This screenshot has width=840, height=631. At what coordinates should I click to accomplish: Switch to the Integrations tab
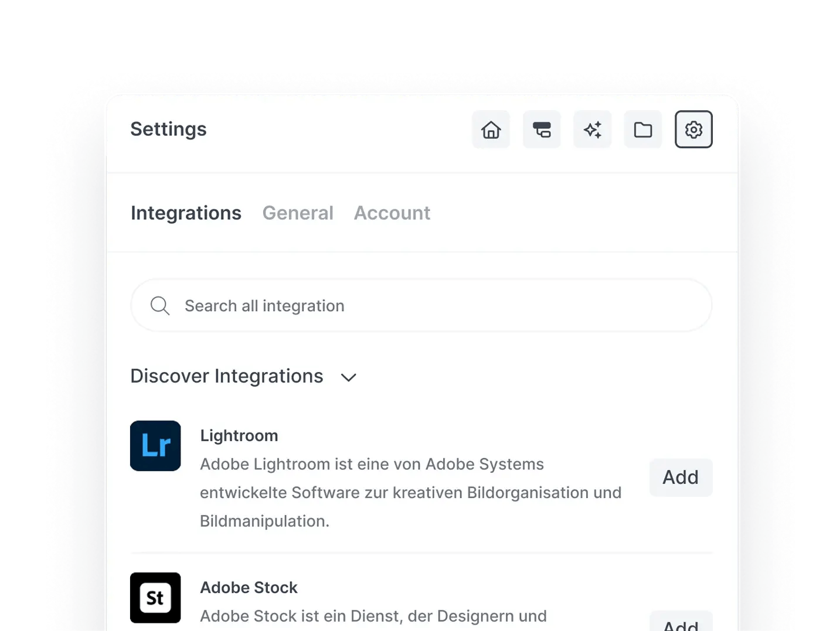186,213
